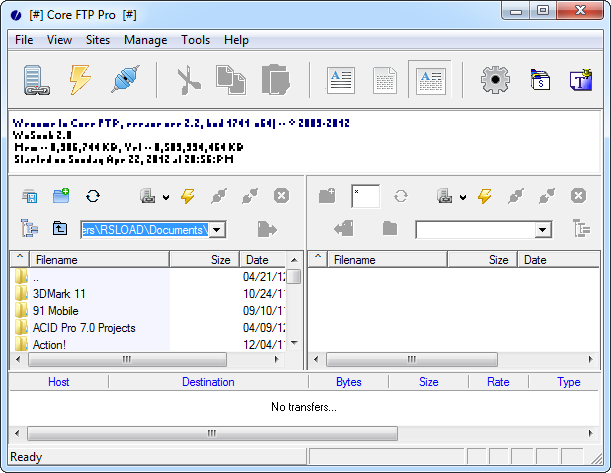Click the remote filter input box
The height and width of the screenshot is (473, 611).
pos(365,196)
